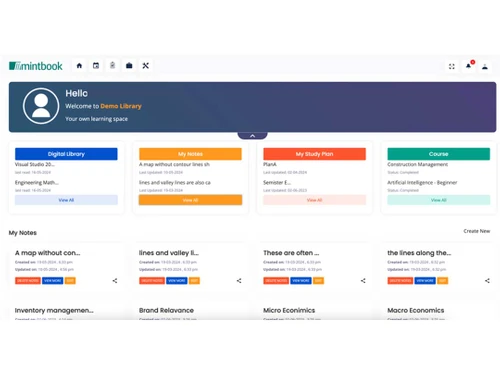
Task: Share the 'These are often ...' note
Action: click(x=363, y=281)
